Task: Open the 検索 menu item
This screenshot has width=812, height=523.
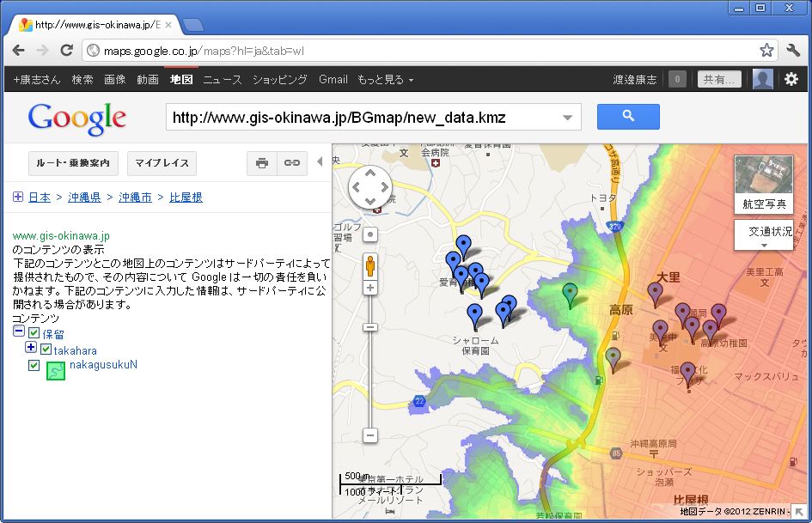Action: pyautogui.click(x=82, y=79)
